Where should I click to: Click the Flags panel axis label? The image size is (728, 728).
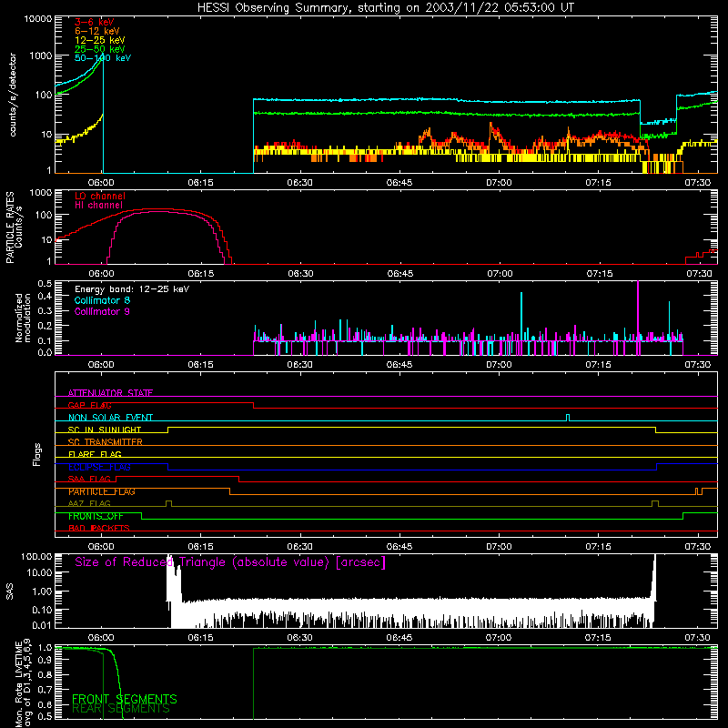pos(36,454)
